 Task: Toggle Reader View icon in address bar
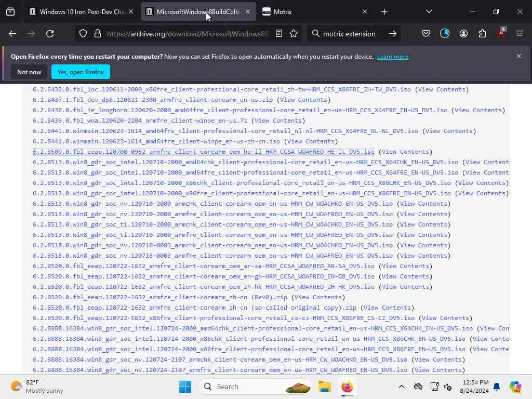(x=279, y=34)
